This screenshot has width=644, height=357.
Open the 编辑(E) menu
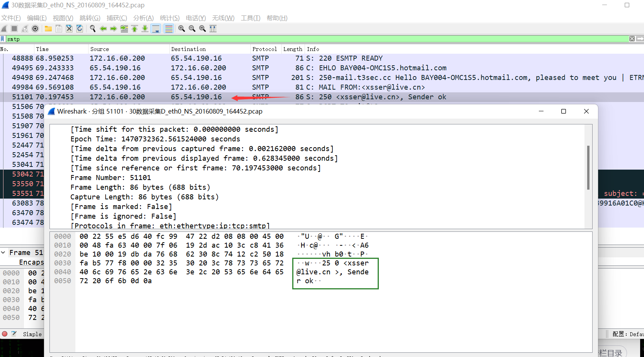[x=37, y=18]
